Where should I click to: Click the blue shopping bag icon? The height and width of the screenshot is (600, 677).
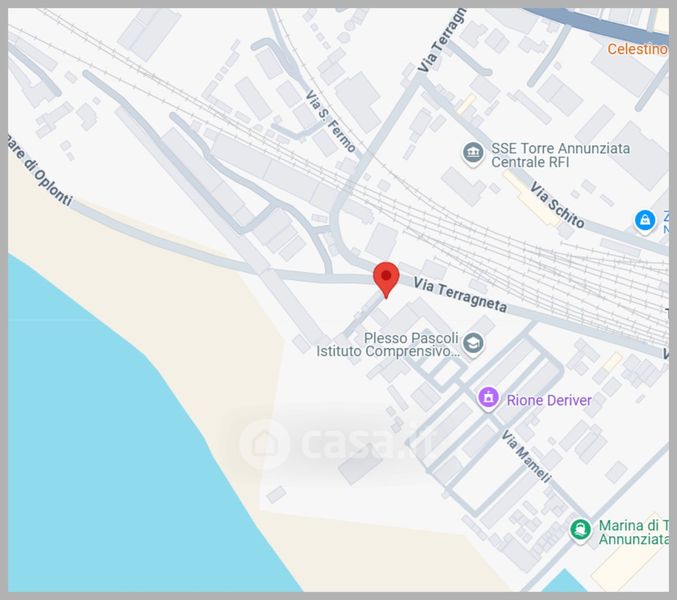pos(645,221)
